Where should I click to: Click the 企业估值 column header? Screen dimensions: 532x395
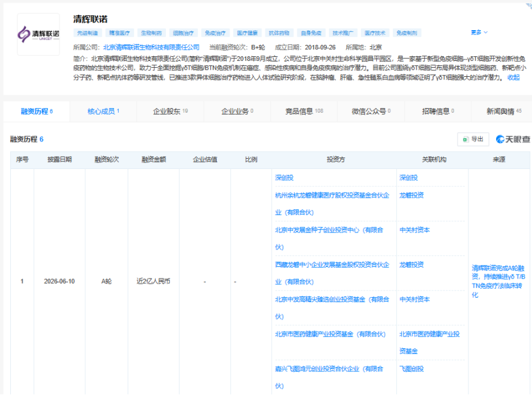point(205,159)
